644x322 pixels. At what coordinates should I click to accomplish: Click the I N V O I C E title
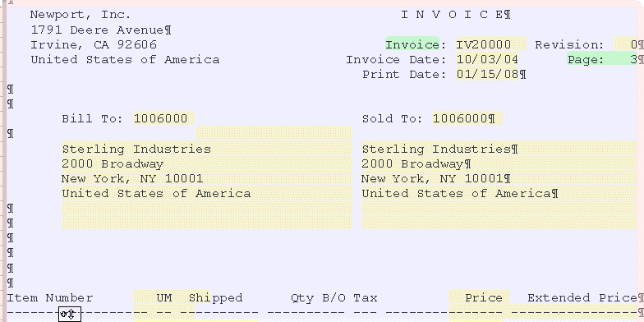[x=452, y=15]
